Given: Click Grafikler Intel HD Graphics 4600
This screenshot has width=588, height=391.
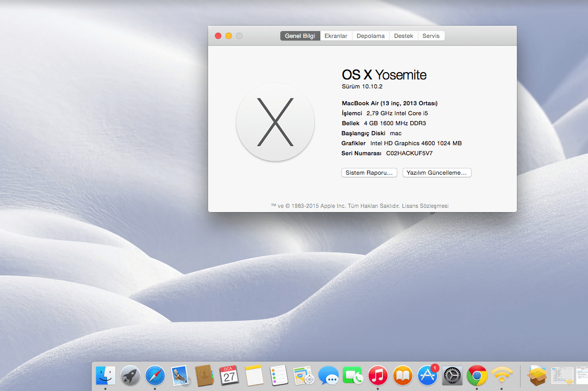Looking at the screenshot, I should click(x=401, y=144).
